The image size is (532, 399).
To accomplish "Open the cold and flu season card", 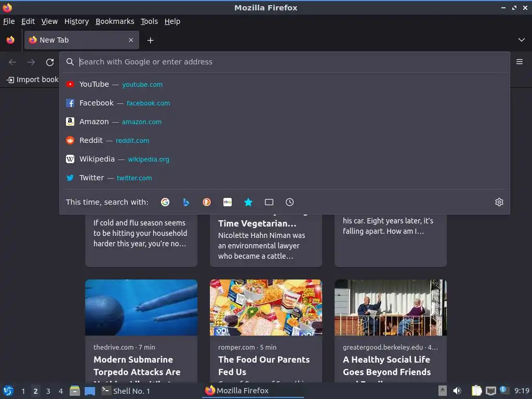I will (141, 240).
